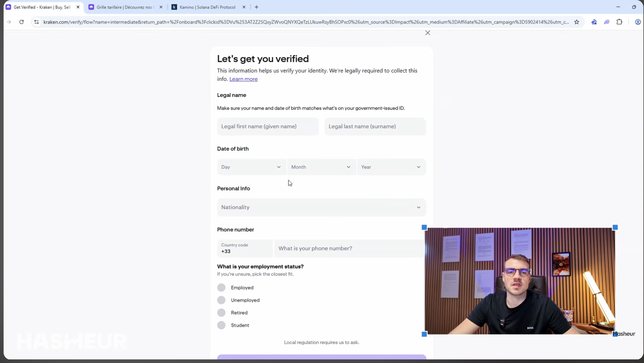This screenshot has height=363, width=644.
Task: Close the Kamino Solana DeFi tab
Action: coord(244,7)
